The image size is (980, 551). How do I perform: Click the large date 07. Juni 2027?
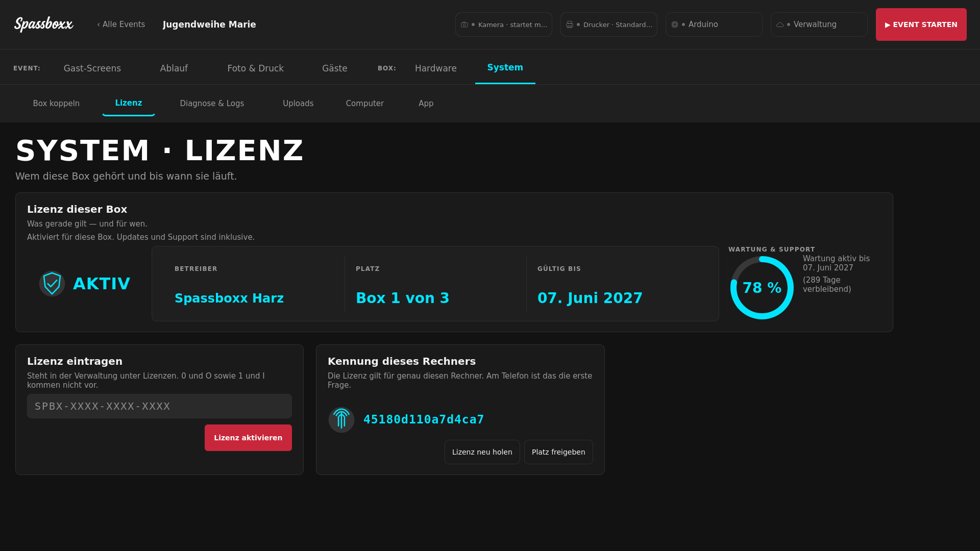coord(590,298)
